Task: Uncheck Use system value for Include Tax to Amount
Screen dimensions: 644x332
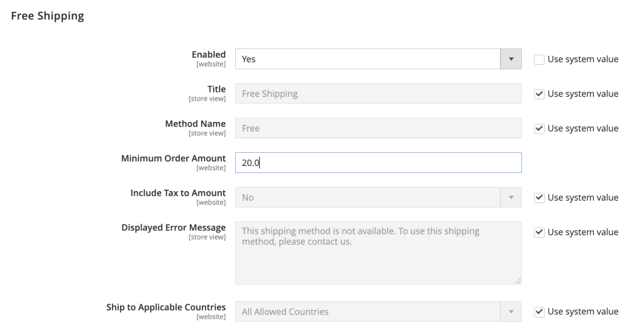Action: (539, 197)
